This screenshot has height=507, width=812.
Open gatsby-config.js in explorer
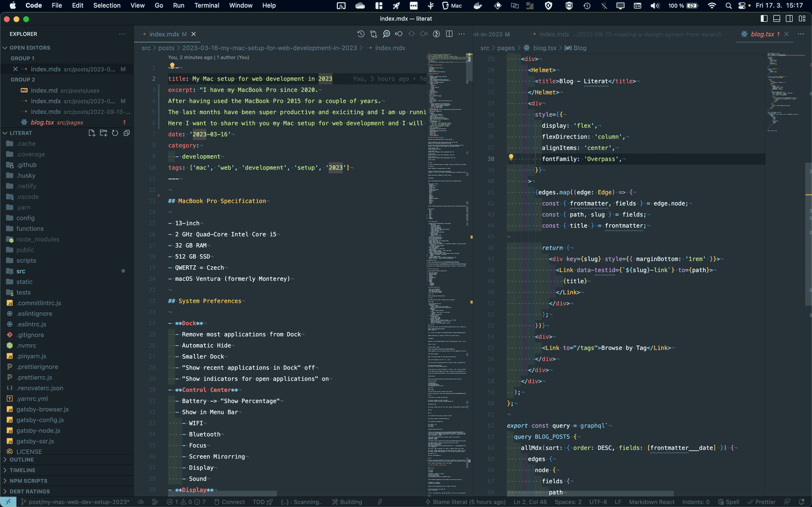coord(67,420)
